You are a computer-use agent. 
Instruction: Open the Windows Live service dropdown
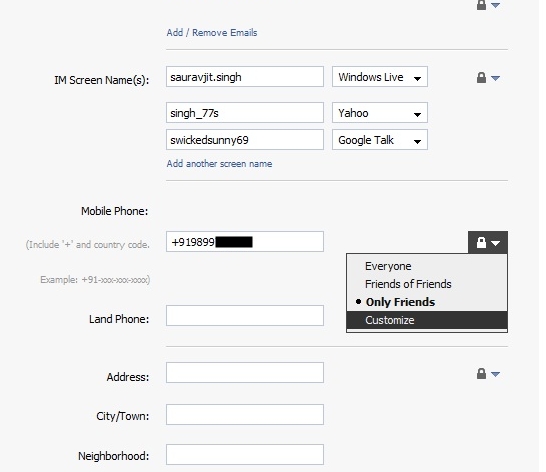tap(380, 77)
